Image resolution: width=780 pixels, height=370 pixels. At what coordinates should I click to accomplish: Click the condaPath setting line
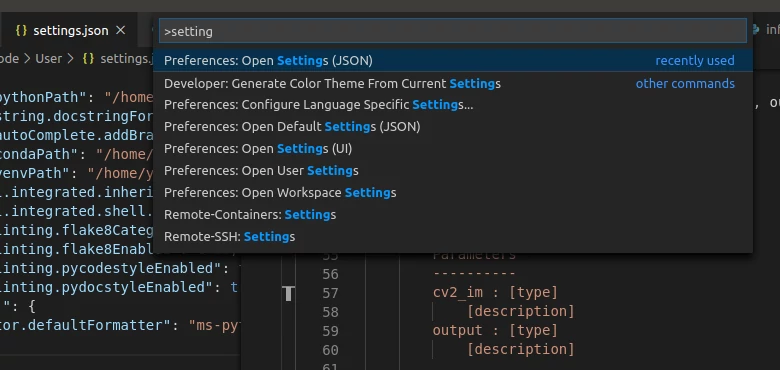[77, 154]
